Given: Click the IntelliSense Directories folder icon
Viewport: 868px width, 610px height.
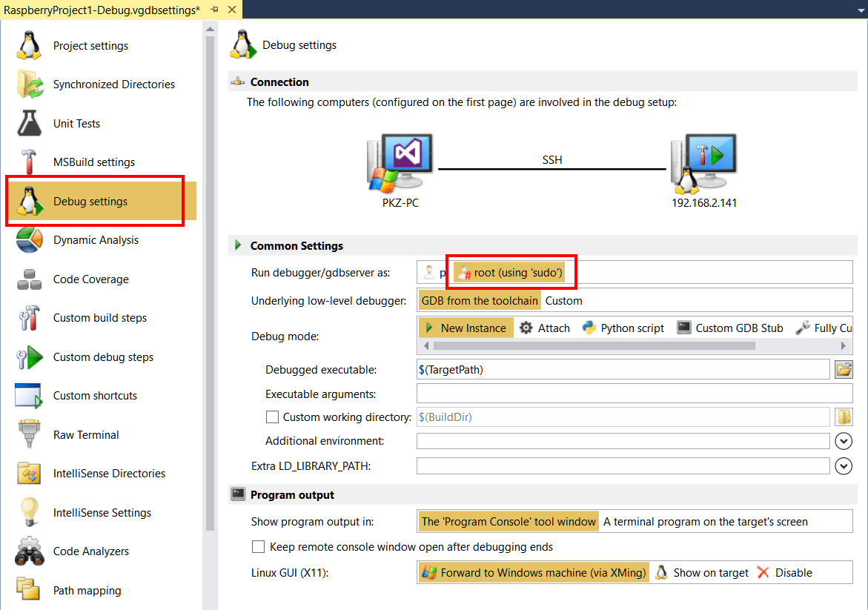Looking at the screenshot, I should (29, 474).
